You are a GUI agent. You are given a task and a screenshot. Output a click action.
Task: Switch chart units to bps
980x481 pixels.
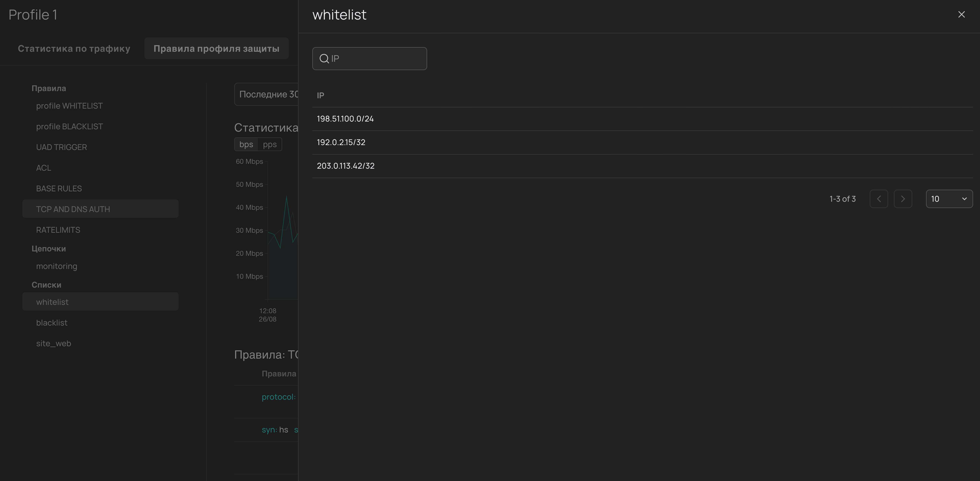(x=246, y=144)
